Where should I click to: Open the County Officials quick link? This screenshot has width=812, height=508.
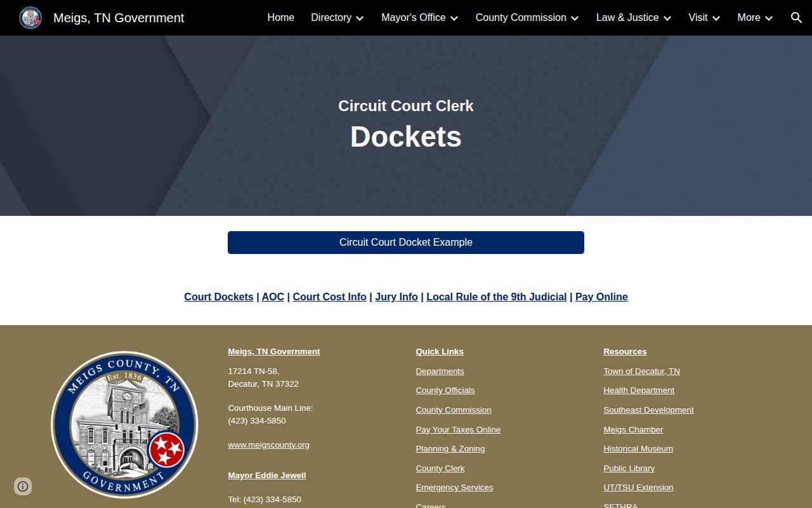coord(445,391)
